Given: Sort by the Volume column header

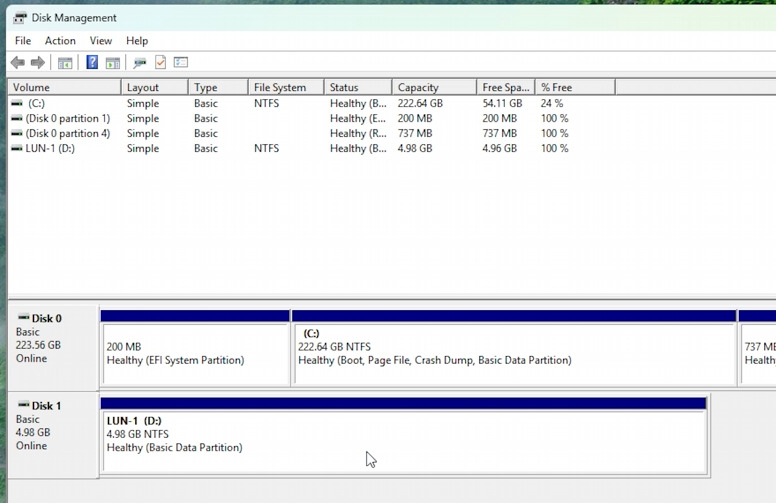Looking at the screenshot, I should (64, 87).
